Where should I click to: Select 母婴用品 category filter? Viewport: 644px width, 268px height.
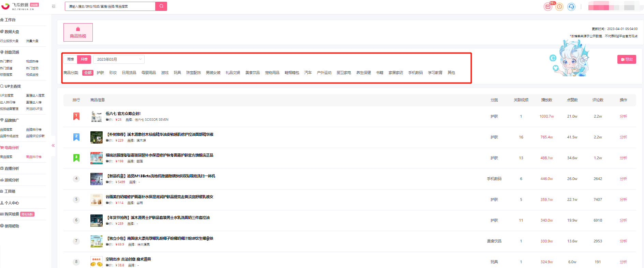coord(149,73)
